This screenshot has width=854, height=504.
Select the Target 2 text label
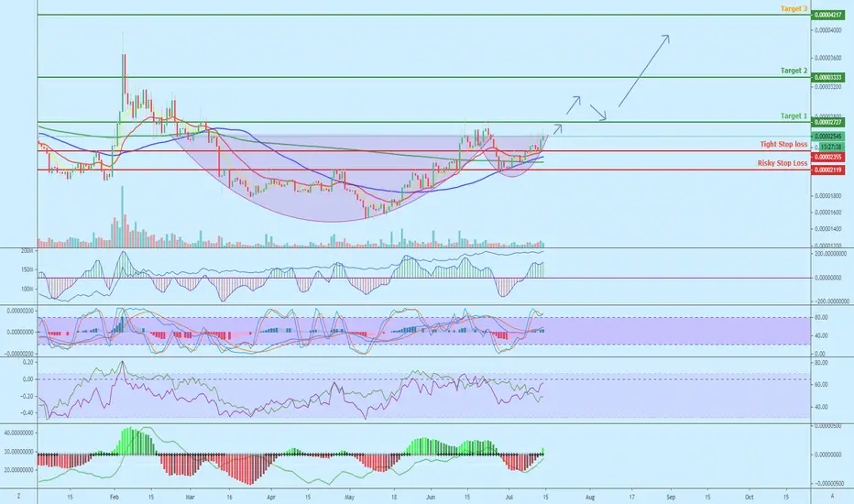[x=794, y=71]
